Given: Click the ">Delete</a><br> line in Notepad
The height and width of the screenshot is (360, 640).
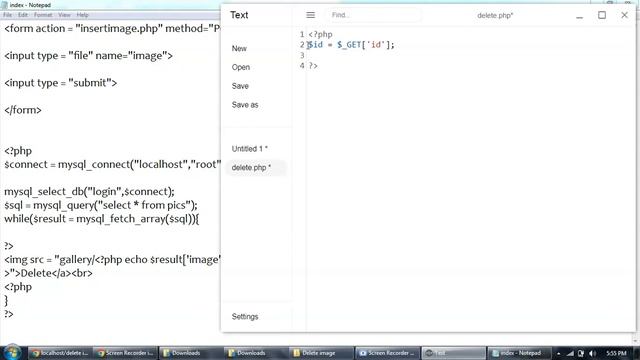Looking at the screenshot, I should (x=49, y=273).
